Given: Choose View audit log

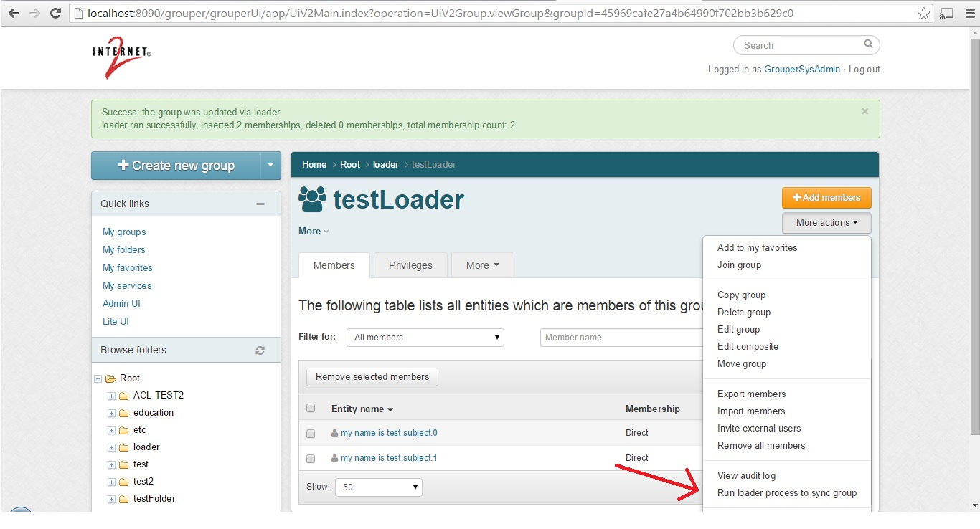Looking at the screenshot, I should [x=746, y=476].
